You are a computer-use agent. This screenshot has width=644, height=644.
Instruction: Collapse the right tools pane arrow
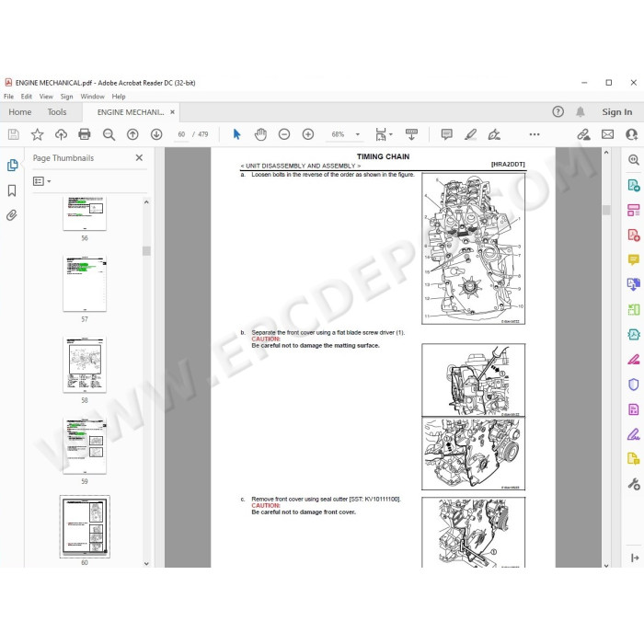[635, 558]
